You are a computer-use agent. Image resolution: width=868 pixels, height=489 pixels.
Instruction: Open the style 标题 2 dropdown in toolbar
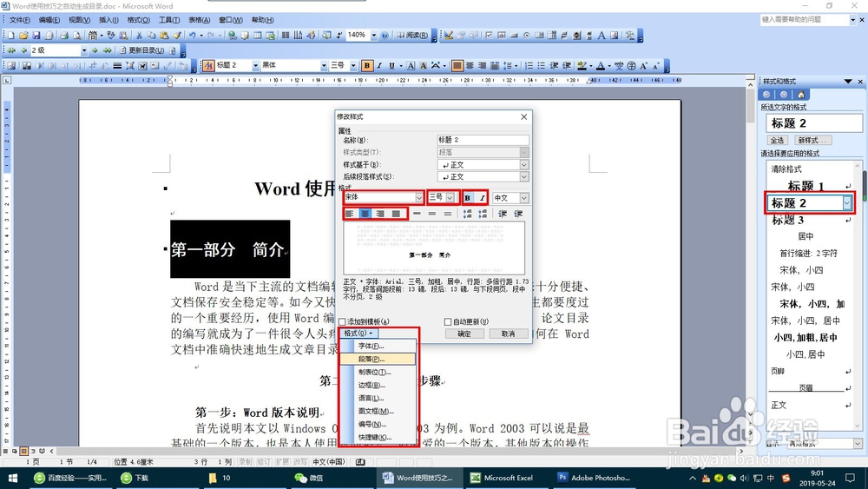point(256,65)
